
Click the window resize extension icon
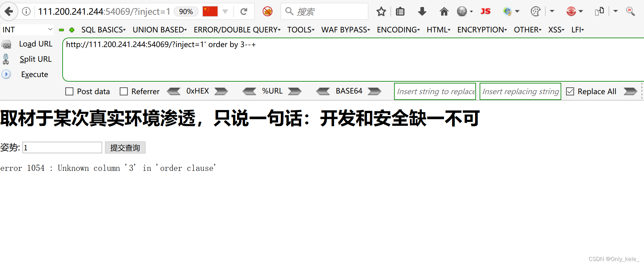(x=599, y=12)
